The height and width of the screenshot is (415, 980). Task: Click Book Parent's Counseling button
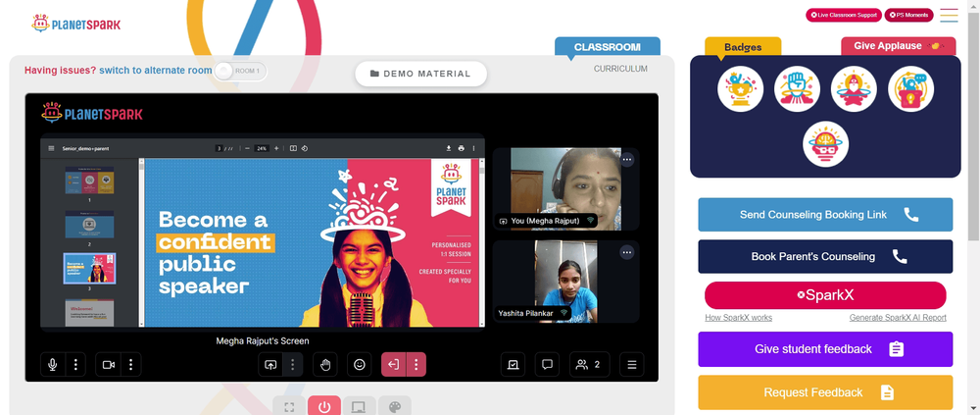pos(825,257)
